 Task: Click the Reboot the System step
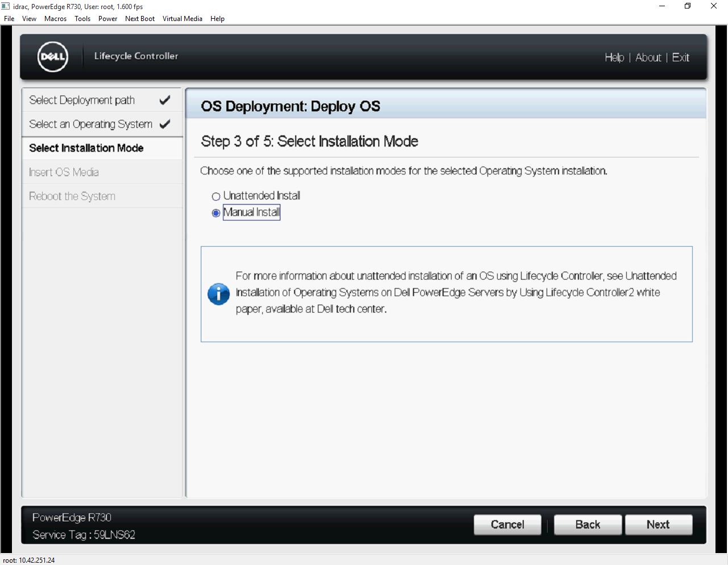[x=102, y=196]
